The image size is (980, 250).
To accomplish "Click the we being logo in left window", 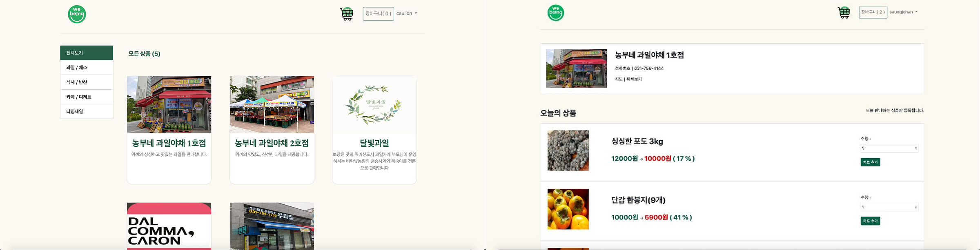I will tap(77, 14).
